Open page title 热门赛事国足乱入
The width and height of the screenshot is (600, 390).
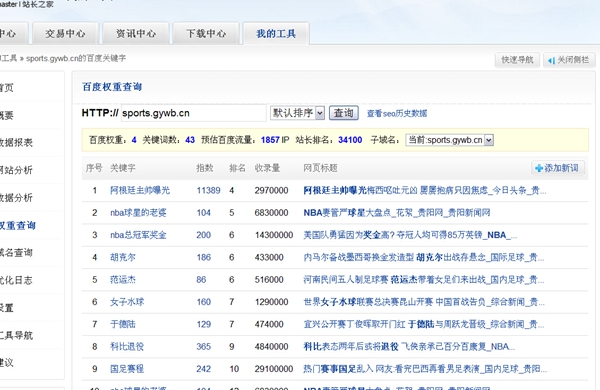pyautogui.click(x=425, y=369)
